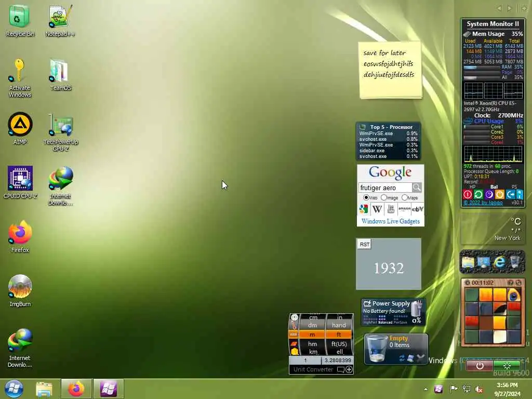The width and height of the screenshot is (532, 399).
Task: Select the temperature thermometer category in Unit Converter
Action: pyautogui.click(x=294, y=325)
